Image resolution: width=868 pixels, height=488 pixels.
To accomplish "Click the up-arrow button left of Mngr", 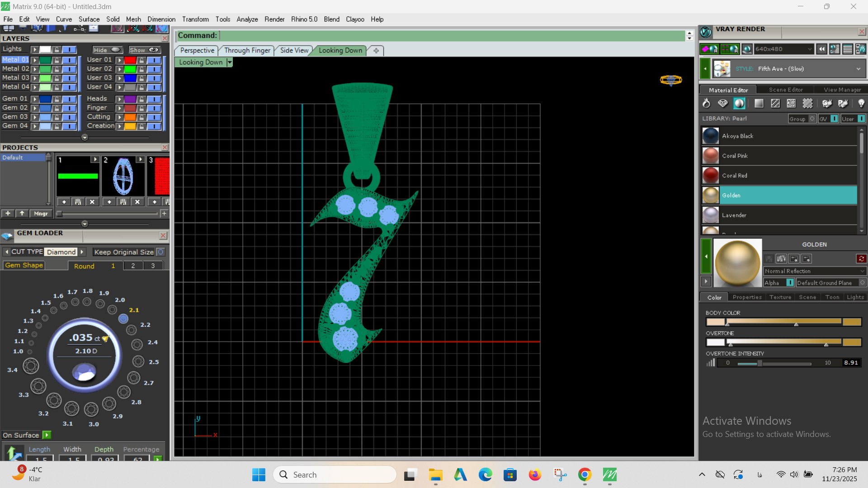I will click(22, 213).
